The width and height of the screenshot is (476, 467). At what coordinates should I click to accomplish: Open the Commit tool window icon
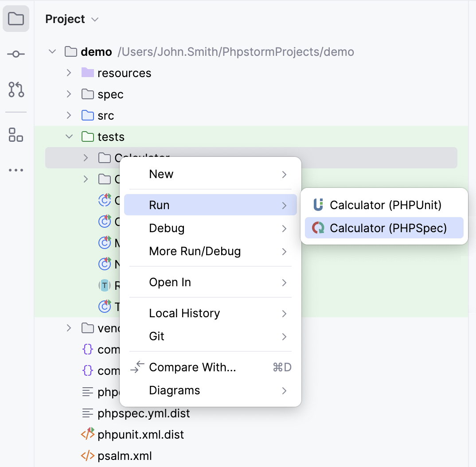pyautogui.click(x=16, y=54)
